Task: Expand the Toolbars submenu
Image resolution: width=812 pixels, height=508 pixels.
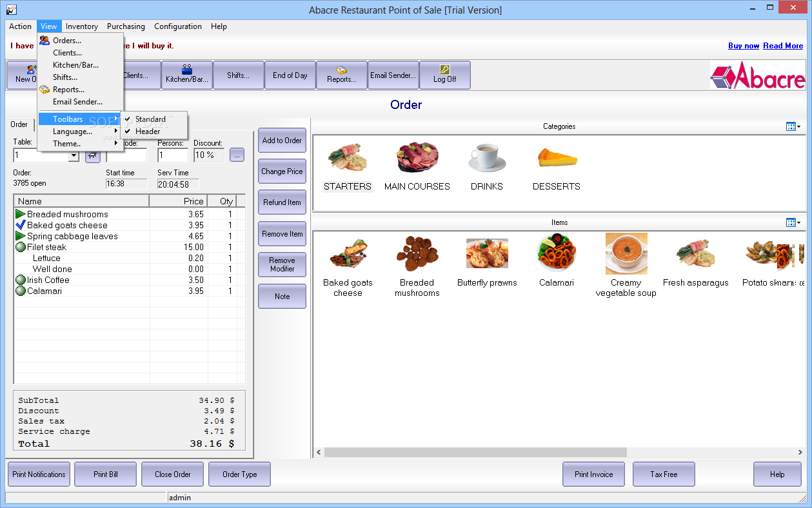Action: coord(80,119)
